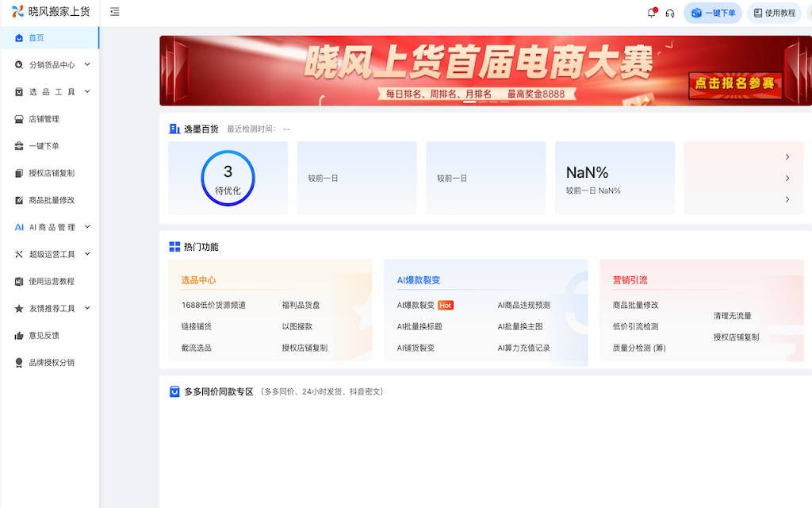The height and width of the screenshot is (508, 812).
Task: Click the 店铺管理 shop icon
Action: click(19, 119)
